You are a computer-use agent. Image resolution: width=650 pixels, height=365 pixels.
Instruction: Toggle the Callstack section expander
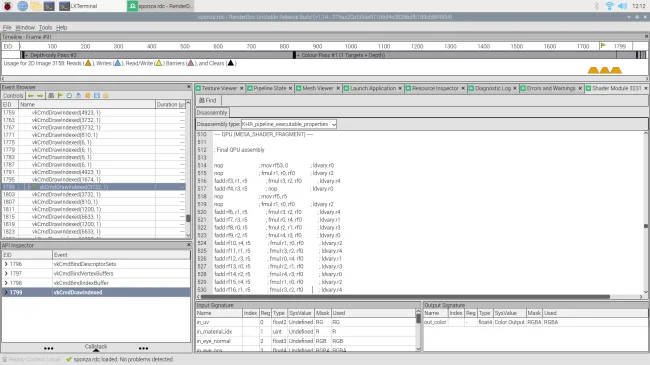coord(96,348)
